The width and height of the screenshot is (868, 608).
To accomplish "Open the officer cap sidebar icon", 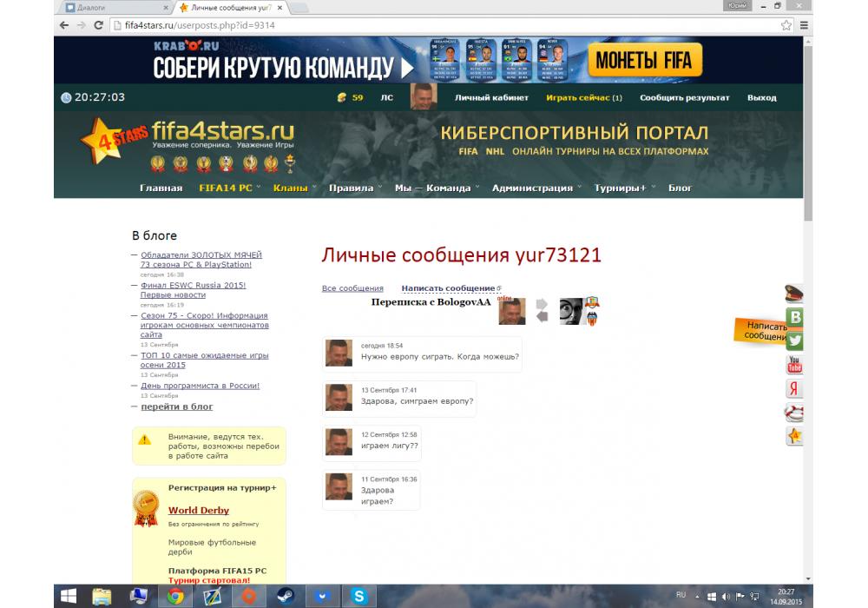I will pyautogui.click(x=794, y=294).
